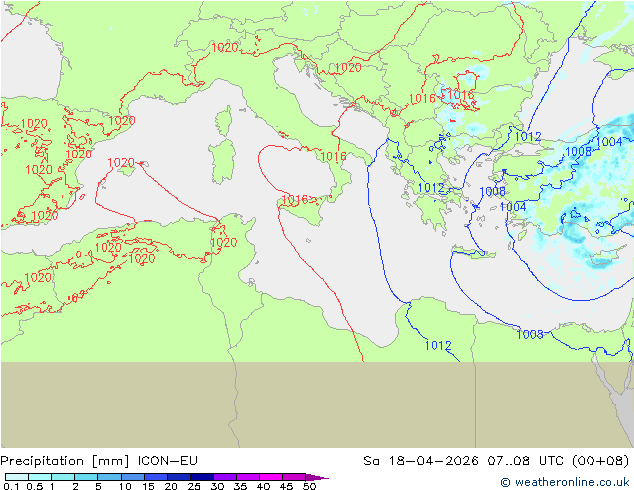Image resolution: width=634 pixels, height=490 pixels.
Task: Click the legend value "0.1"
Action: pyautogui.click(x=11, y=486)
